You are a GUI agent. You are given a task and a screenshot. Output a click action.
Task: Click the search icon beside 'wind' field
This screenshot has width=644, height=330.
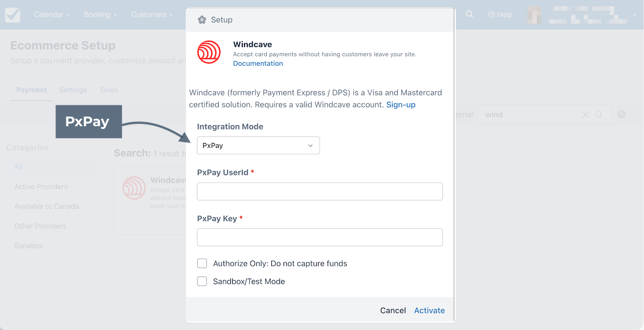pos(599,114)
